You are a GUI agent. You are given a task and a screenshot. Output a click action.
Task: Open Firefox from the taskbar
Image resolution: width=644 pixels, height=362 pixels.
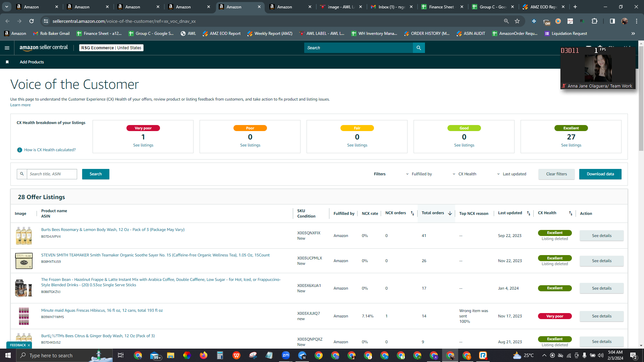tap(204, 355)
